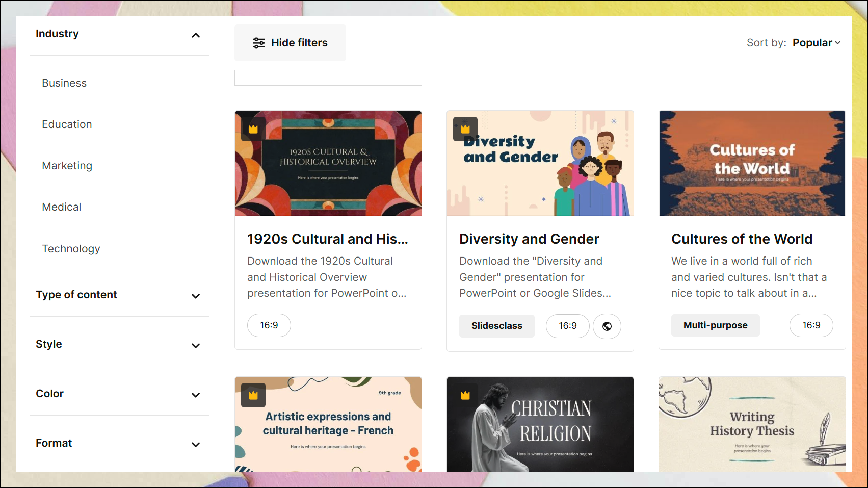Open the Christian Religion template thumbnail
Screen dimensions: 868x488
540,424
